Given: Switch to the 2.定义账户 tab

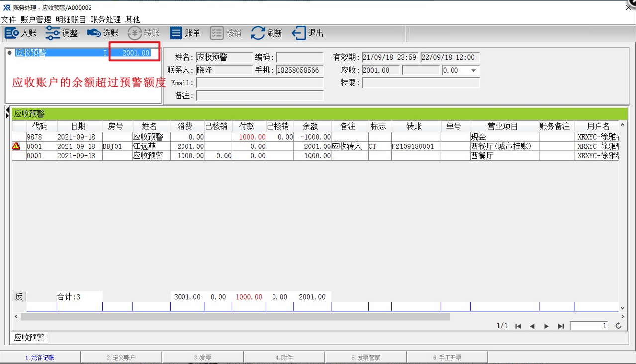Looking at the screenshot, I should (121, 357).
